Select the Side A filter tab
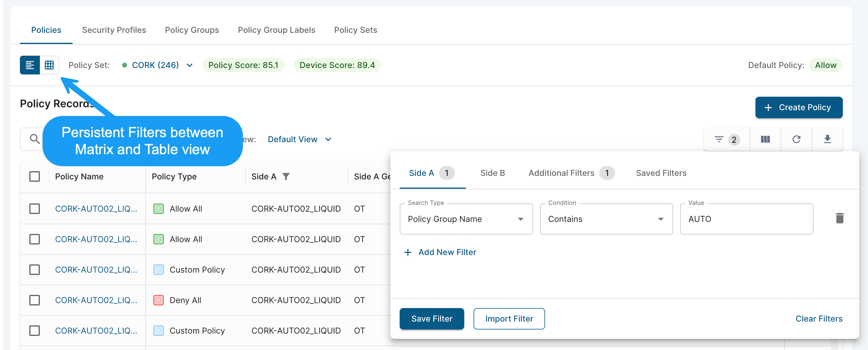 (x=432, y=173)
